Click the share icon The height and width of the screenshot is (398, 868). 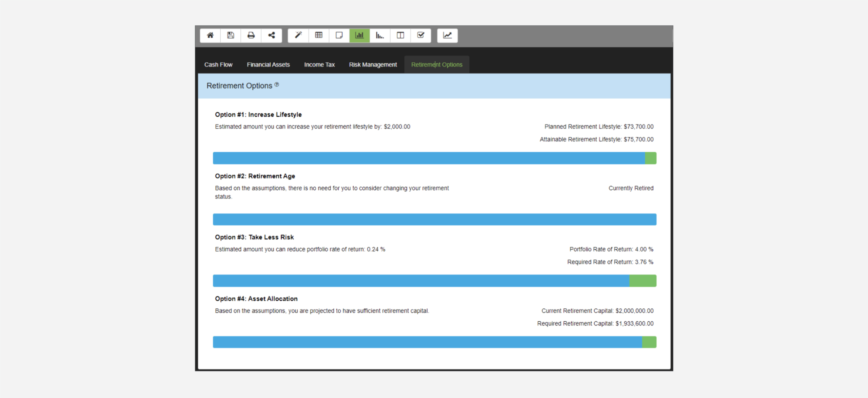point(272,35)
